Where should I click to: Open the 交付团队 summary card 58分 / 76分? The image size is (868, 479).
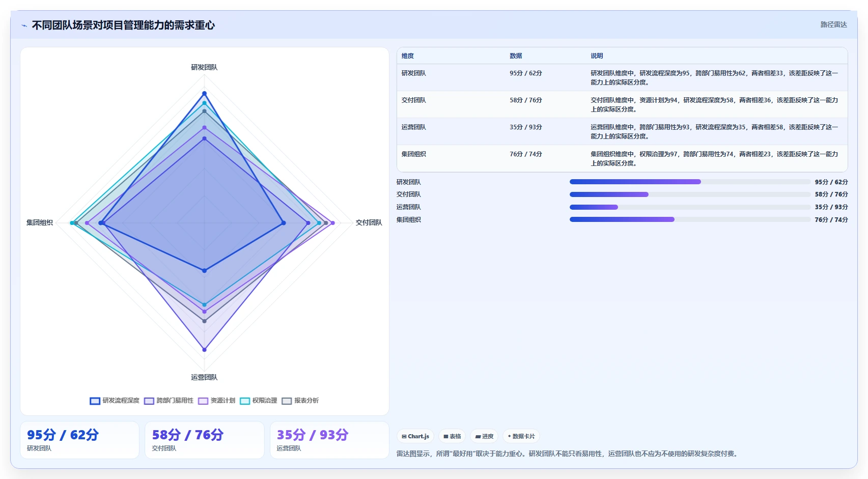[205, 440]
